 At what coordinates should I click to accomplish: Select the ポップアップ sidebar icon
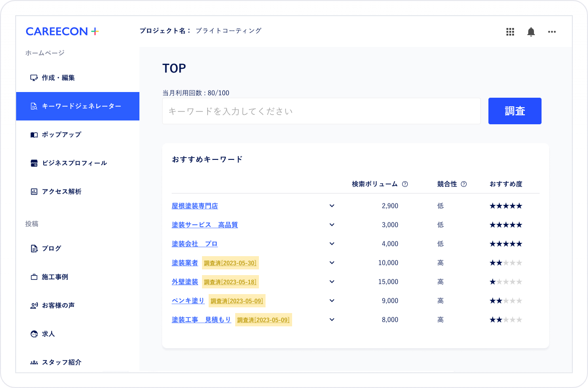click(x=34, y=134)
